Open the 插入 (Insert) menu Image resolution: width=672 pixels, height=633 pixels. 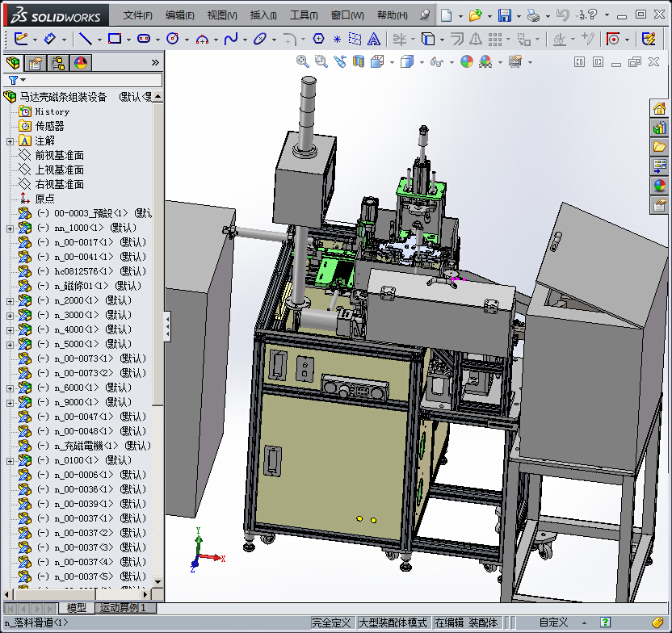click(263, 15)
